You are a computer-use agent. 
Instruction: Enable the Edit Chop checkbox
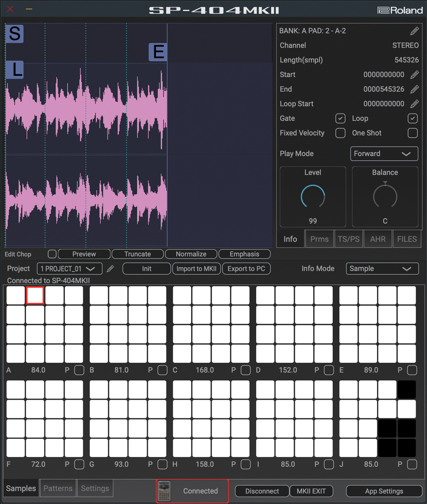click(52, 254)
